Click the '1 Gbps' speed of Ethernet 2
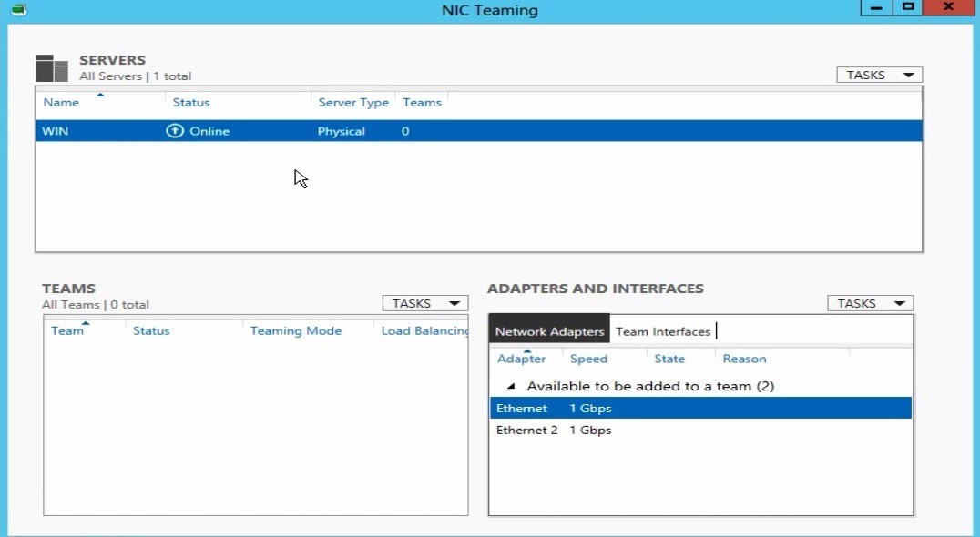The height and width of the screenshot is (537, 980). pyautogui.click(x=590, y=431)
